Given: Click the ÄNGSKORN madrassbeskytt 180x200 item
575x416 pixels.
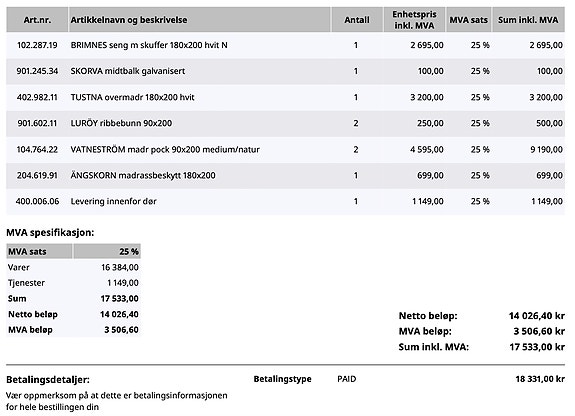Looking at the screenshot, I should coord(143,175).
